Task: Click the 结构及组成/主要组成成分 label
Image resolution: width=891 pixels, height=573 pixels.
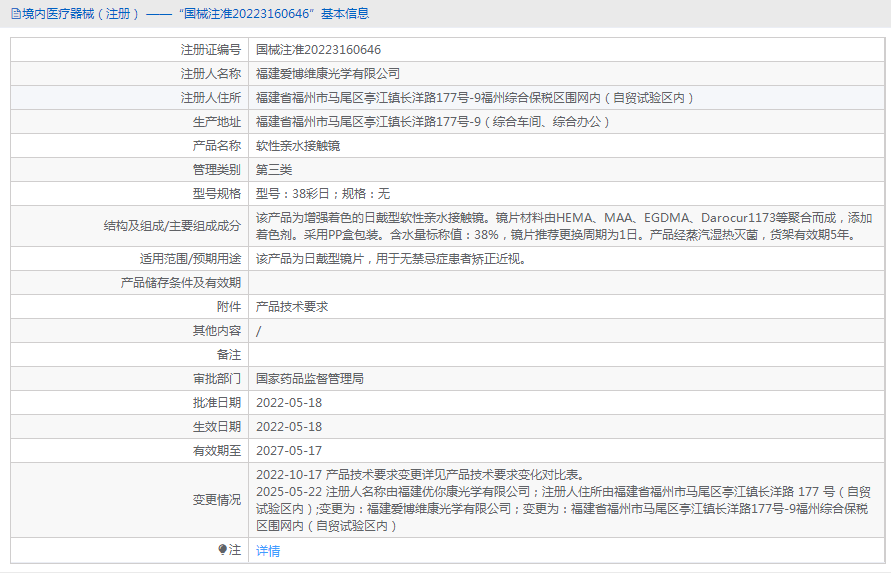Action: click(172, 226)
